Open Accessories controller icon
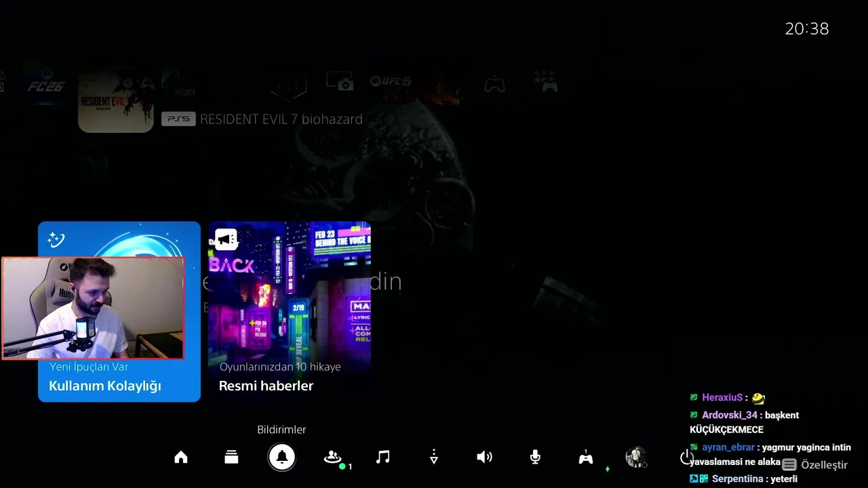The image size is (868, 488). (x=586, y=457)
